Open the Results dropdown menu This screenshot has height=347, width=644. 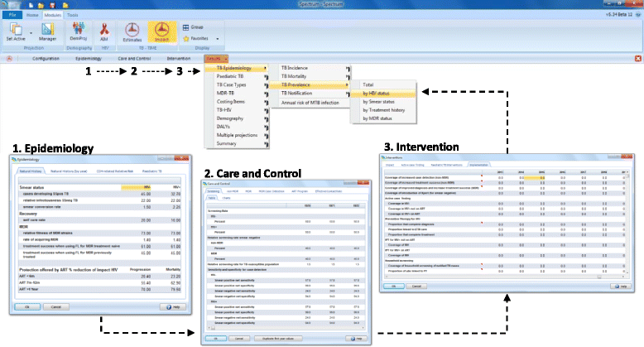216,58
